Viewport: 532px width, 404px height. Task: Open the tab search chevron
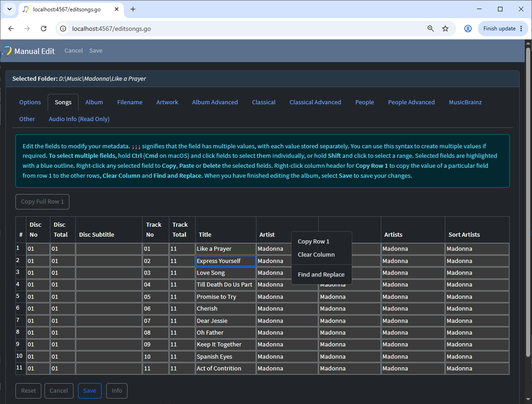pos(10,9)
